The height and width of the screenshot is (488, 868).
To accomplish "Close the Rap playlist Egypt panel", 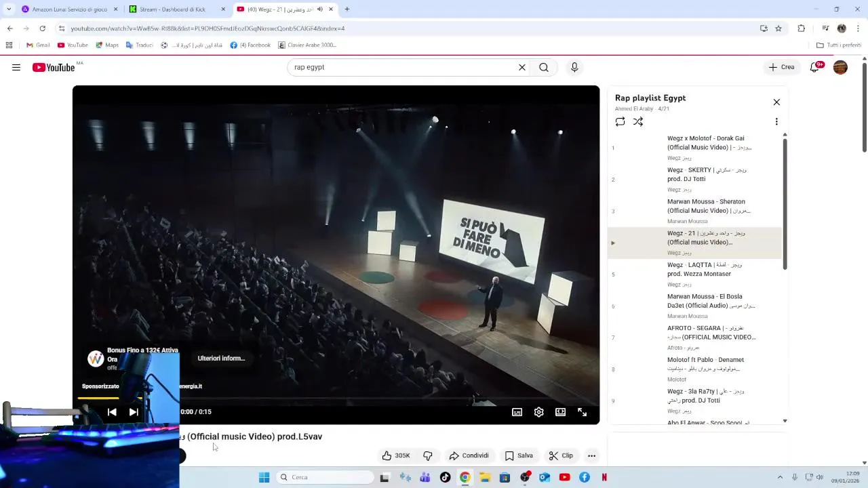I will 776,102.
